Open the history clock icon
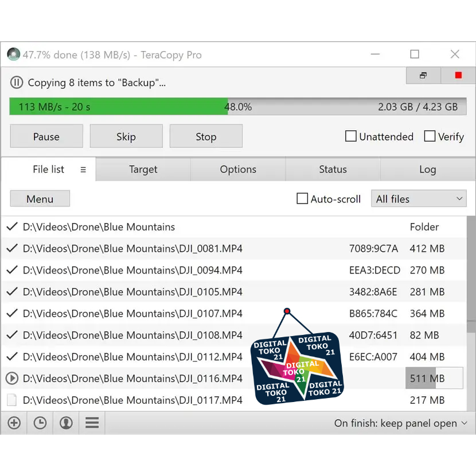The width and height of the screenshot is (476, 476). [40, 423]
